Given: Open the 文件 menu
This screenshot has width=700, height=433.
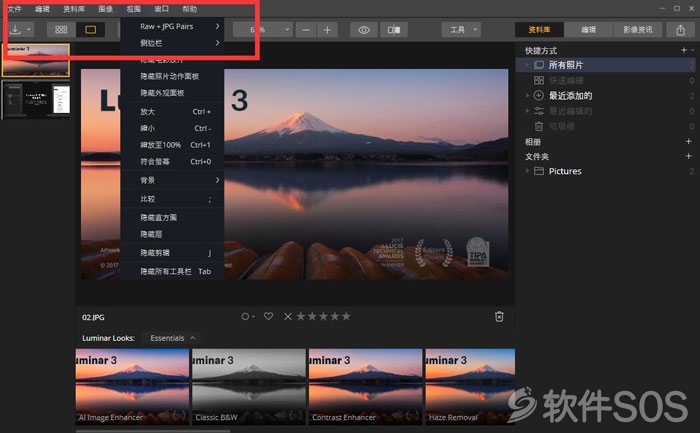Looking at the screenshot, I should pos(15,9).
